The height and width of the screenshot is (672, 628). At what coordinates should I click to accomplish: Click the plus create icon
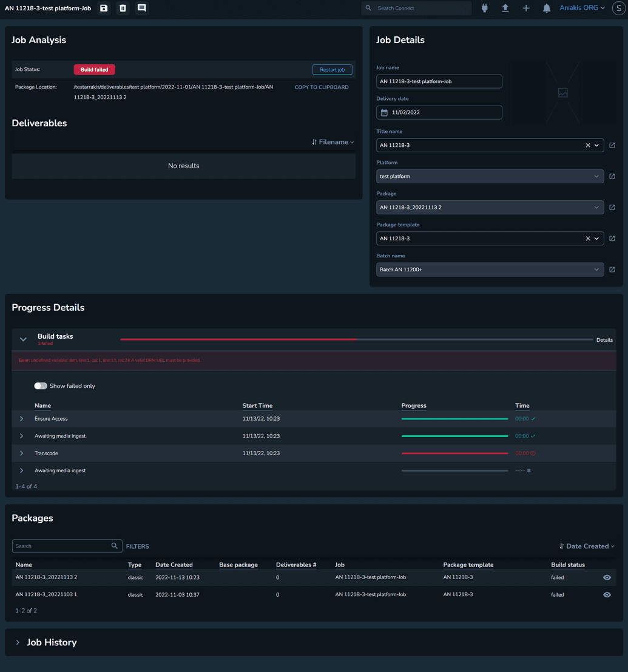click(526, 8)
